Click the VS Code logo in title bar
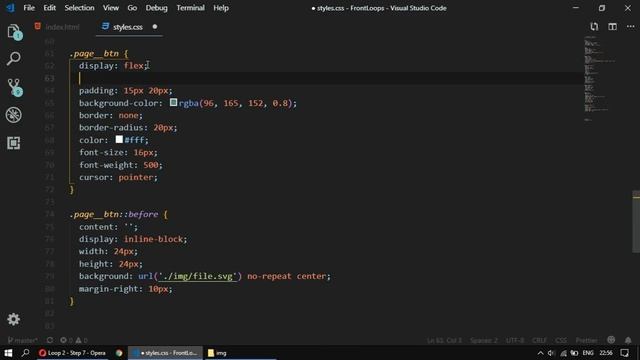Viewport: 640px width, 360px height. click(10, 8)
